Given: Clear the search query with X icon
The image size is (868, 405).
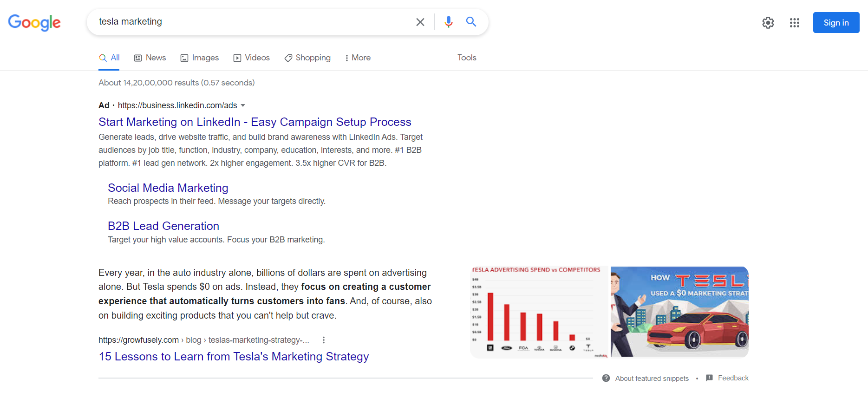Looking at the screenshot, I should pyautogui.click(x=420, y=22).
